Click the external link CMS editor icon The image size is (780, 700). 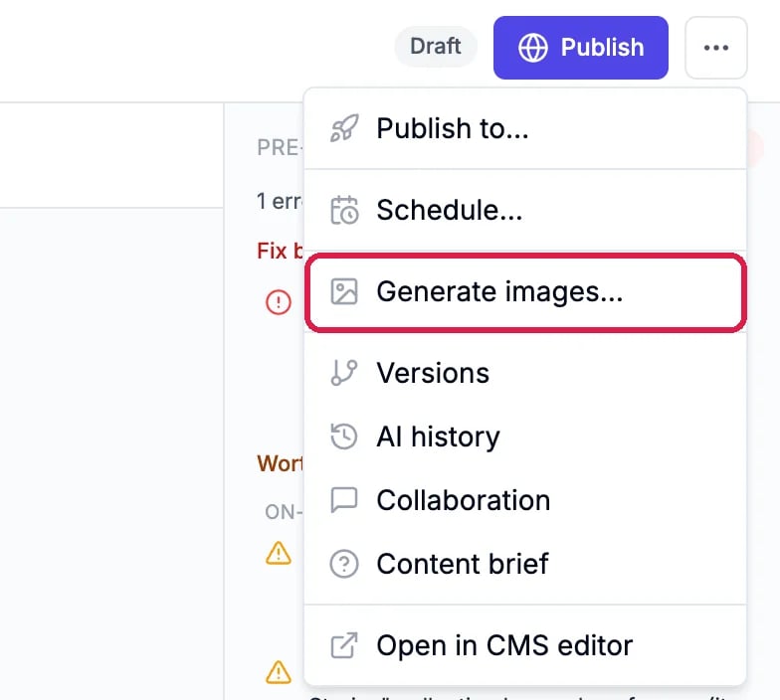coord(344,645)
